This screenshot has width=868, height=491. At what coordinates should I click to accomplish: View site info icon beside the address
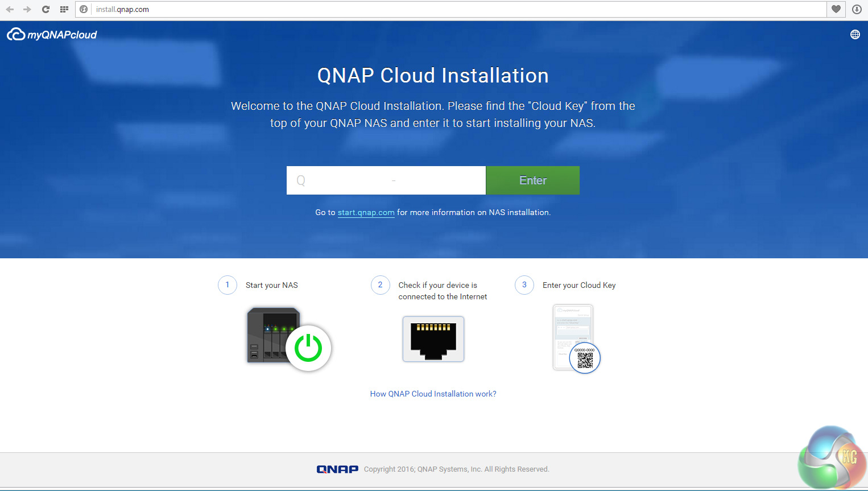[x=84, y=9]
